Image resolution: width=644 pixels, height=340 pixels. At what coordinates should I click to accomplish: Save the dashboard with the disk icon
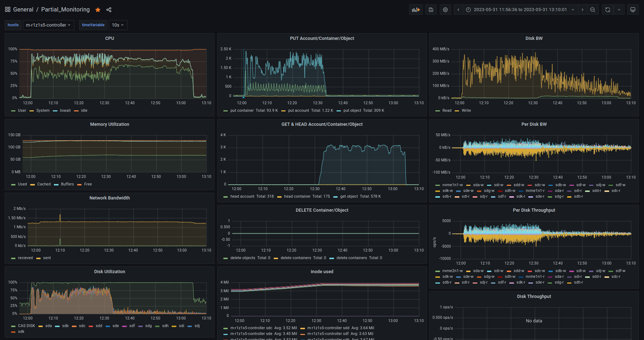[431, 10]
